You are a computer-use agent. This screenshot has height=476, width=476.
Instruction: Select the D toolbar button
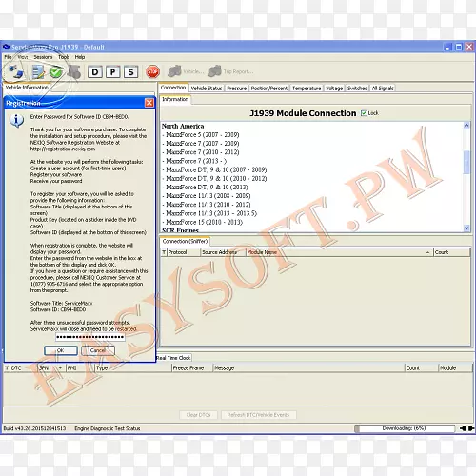coord(95,72)
